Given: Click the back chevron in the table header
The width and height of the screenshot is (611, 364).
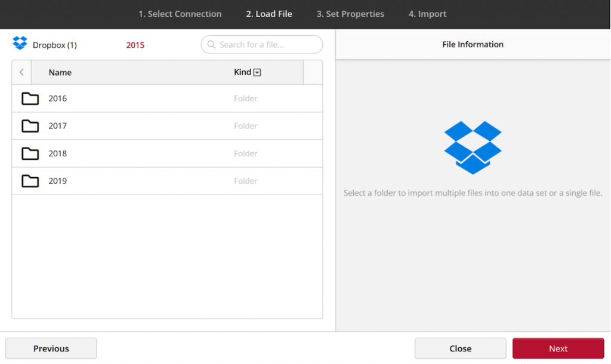Looking at the screenshot, I should [22, 72].
